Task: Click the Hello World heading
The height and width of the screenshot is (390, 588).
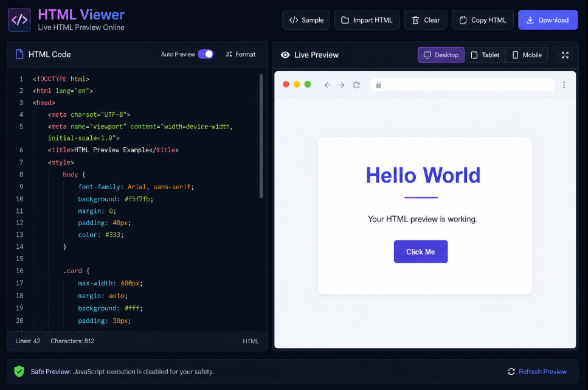Action: coord(423,175)
